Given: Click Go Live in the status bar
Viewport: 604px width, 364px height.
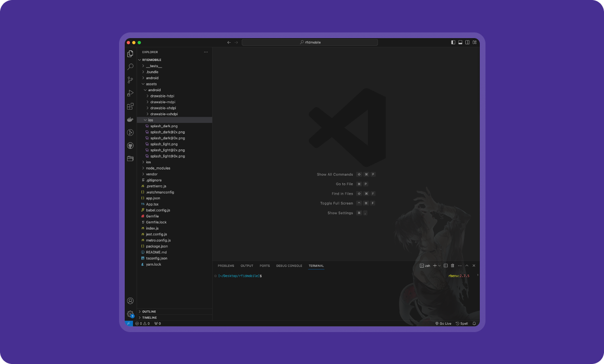Looking at the screenshot, I should [443, 323].
